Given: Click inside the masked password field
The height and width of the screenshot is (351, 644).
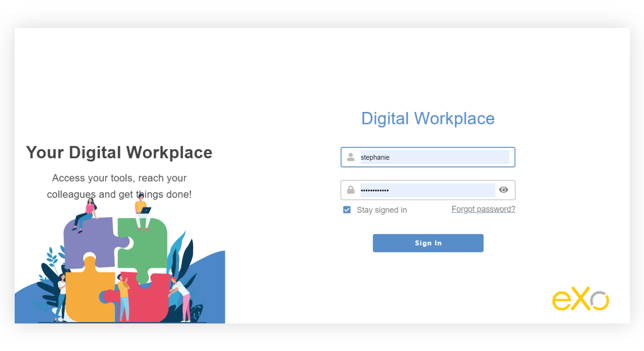Looking at the screenshot, I should [427, 190].
